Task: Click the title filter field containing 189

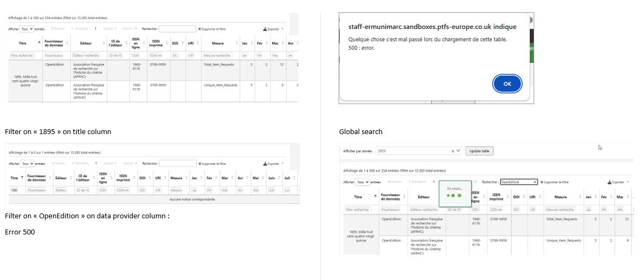Action: pyautogui.click(x=14, y=190)
